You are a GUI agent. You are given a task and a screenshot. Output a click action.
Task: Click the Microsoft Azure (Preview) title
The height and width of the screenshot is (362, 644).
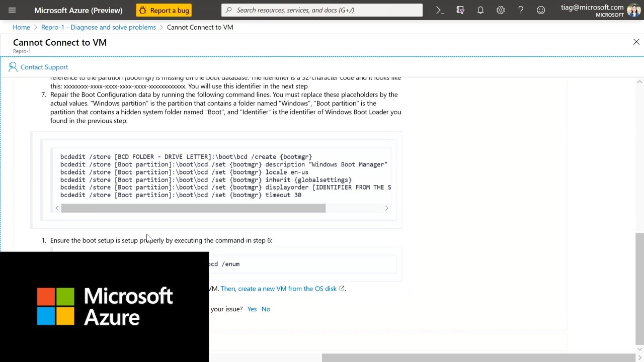(x=78, y=10)
